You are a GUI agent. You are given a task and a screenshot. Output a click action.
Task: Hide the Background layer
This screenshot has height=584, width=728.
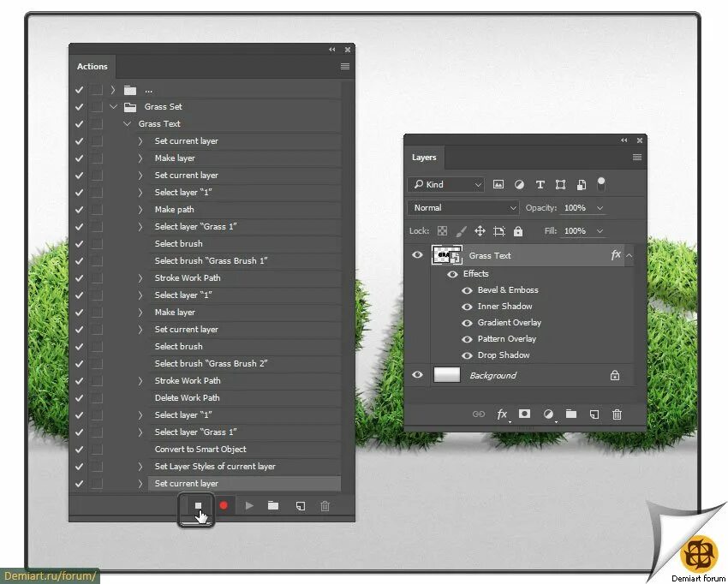417,374
